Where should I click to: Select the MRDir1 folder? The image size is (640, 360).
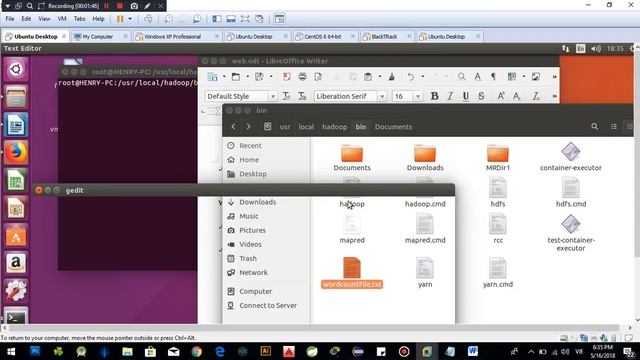click(498, 157)
